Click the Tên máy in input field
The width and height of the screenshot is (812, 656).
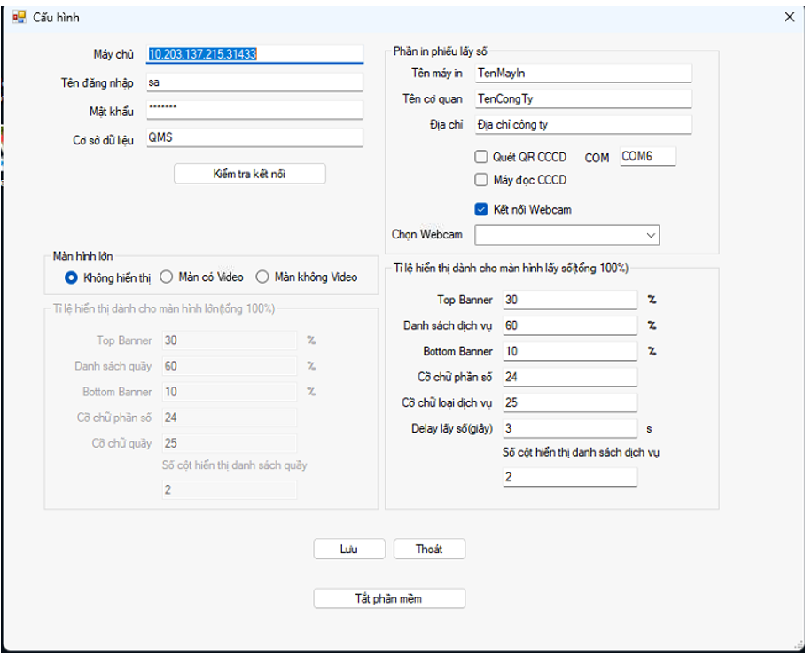(x=582, y=73)
